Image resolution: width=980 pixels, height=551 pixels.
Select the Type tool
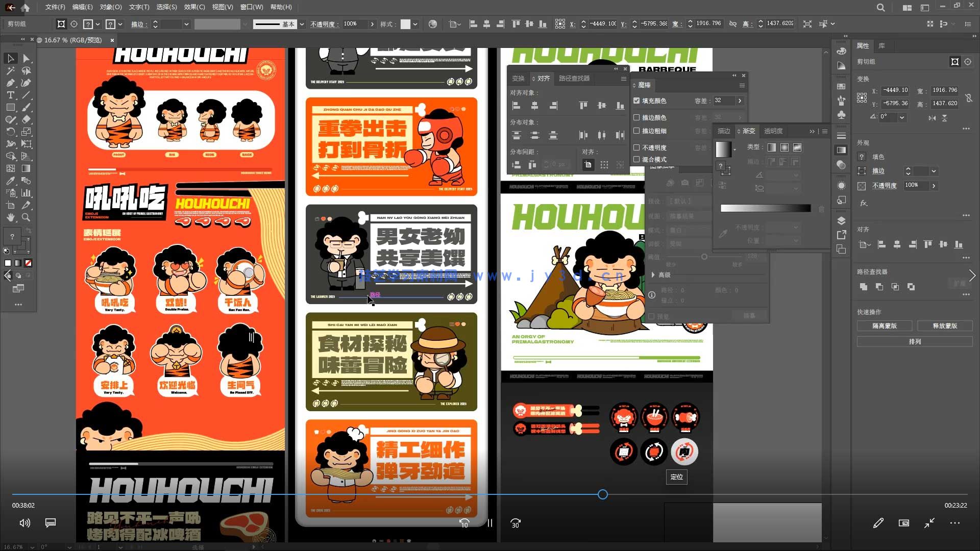(x=10, y=95)
